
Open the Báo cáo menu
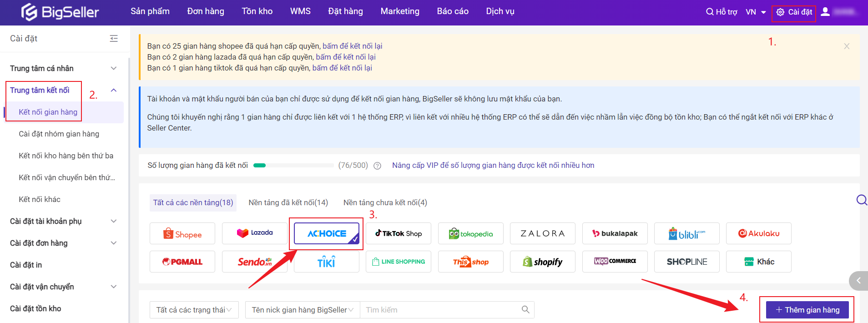(453, 11)
